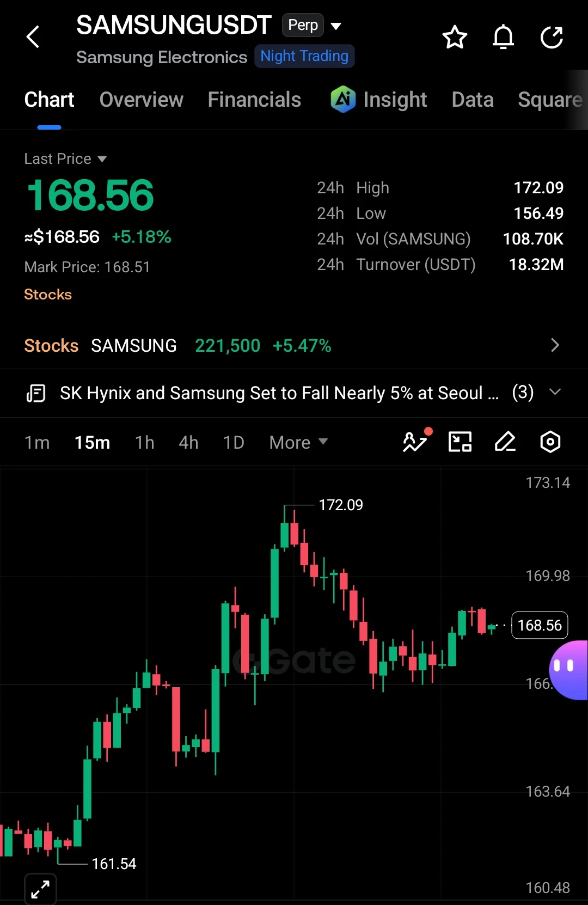Select the 1m timeframe

click(37, 442)
